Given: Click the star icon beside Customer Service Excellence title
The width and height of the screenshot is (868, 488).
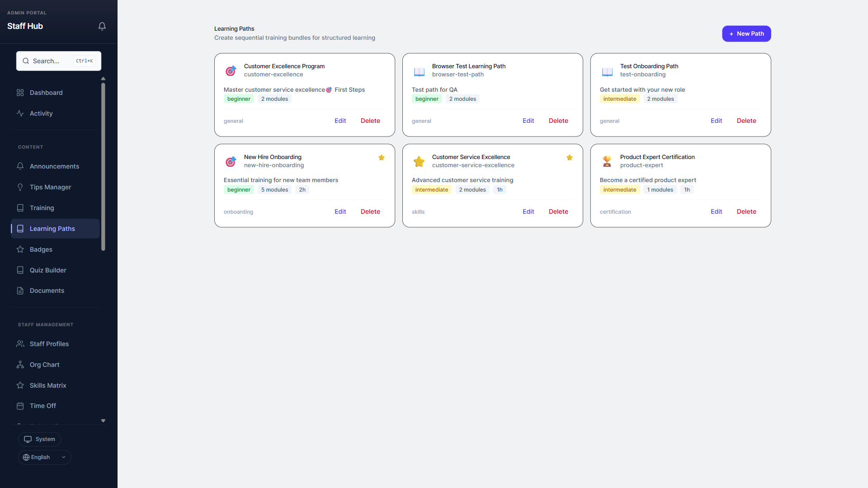Looking at the screenshot, I should [x=419, y=161].
